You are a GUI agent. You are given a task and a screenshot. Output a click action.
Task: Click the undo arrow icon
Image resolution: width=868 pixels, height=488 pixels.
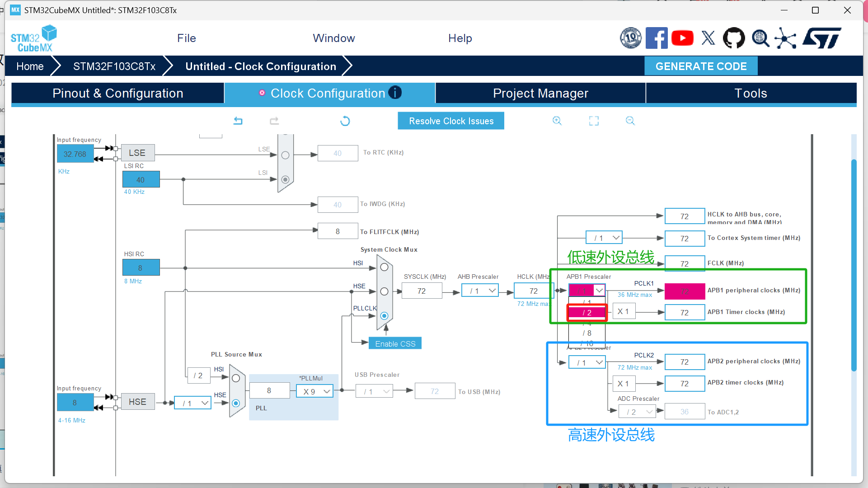click(x=238, y=121)
